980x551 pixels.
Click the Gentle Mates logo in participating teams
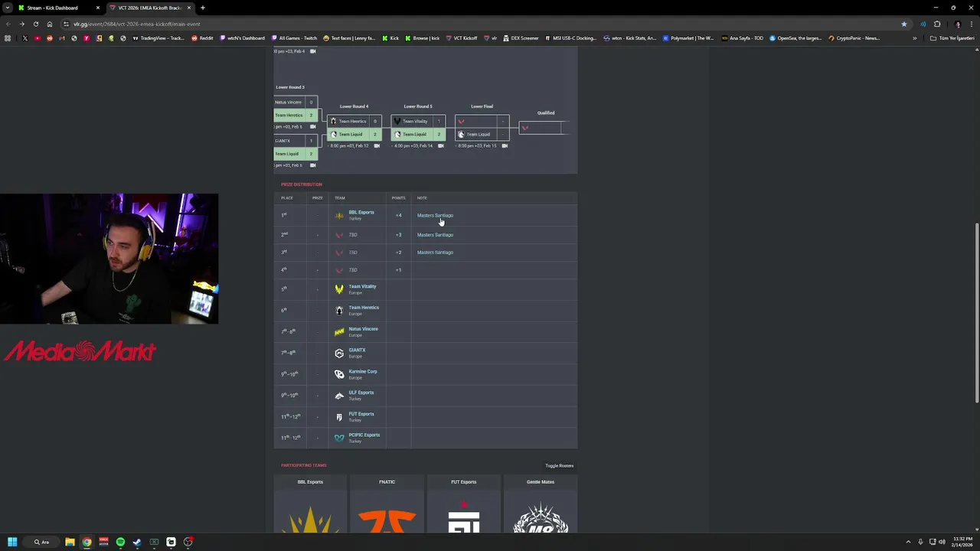click(541, 517)
